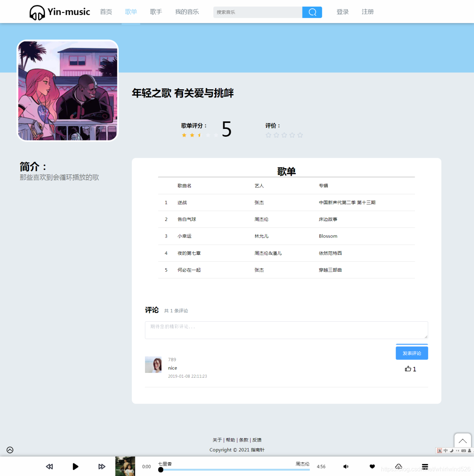The height and width of the screenshot is (476, 474).
Task: Select song row 小幸运
Action: coord(286,236)
